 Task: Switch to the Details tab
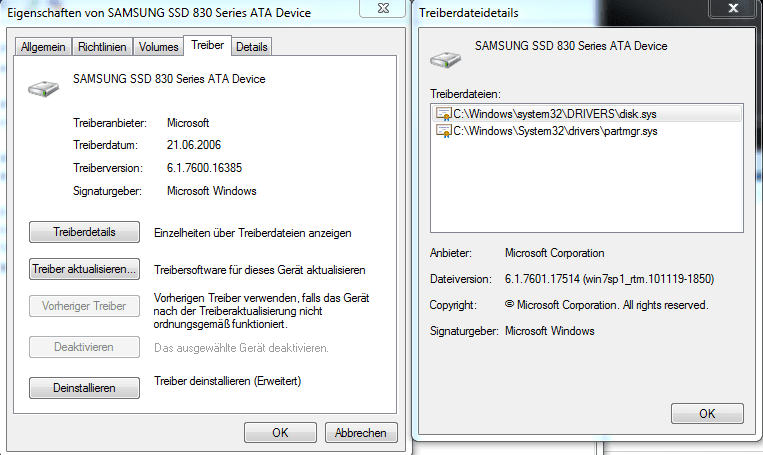[252, 47]
